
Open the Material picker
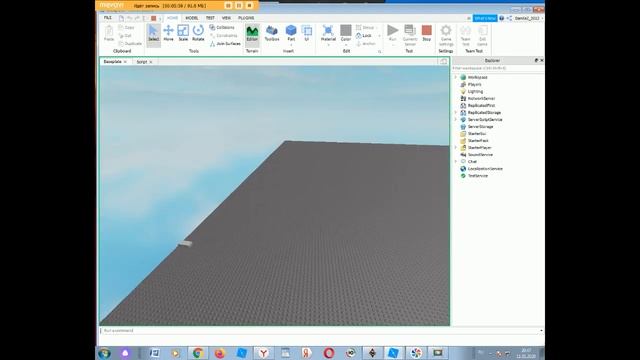pyautogui.click(x=328, y=33)
